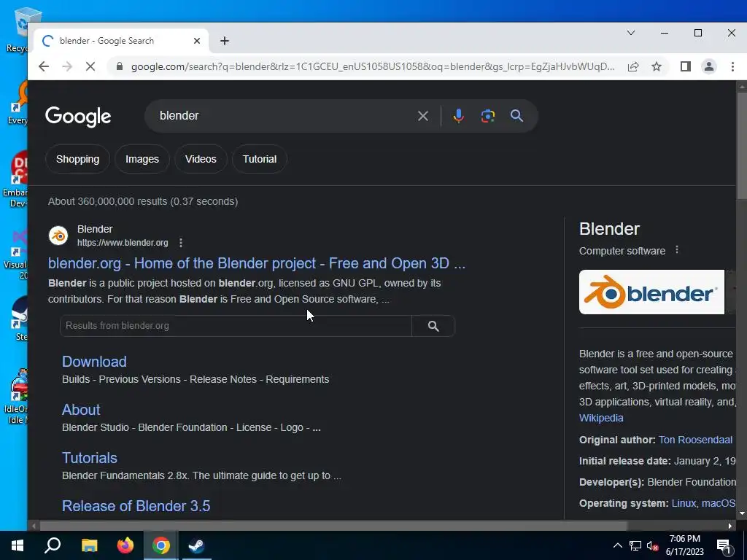Click the address bar URL
Screen dimensions: 747x560
click(x=373, y=66)
